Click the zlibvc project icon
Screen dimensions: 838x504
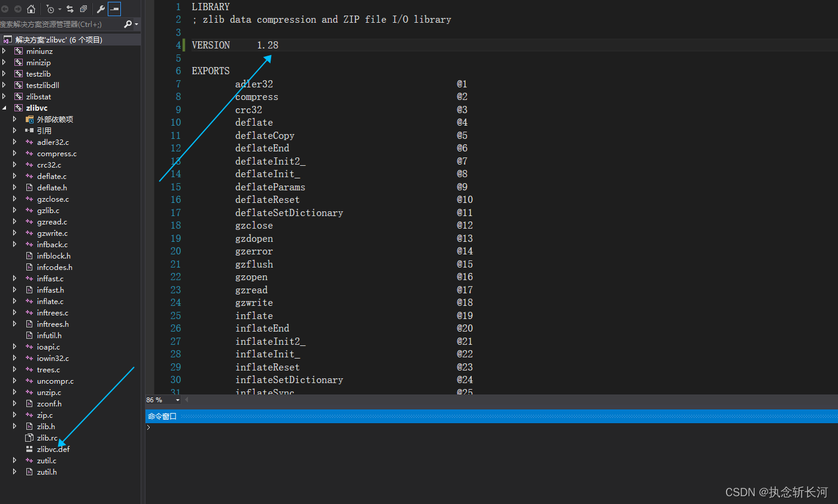click(19, 108)
